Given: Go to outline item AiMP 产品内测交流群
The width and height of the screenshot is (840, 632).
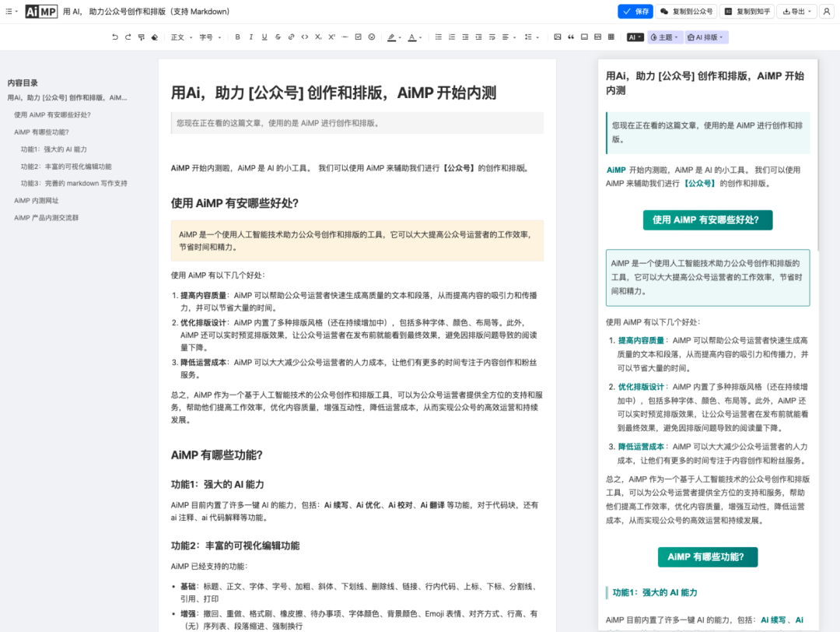Looking at the screenshot, I should tap(46, 218).
